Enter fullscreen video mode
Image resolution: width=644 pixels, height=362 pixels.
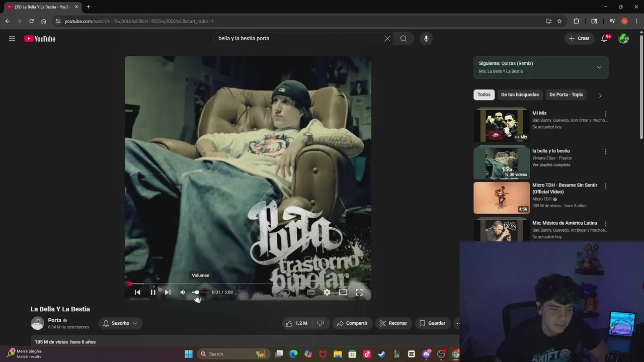359,292
